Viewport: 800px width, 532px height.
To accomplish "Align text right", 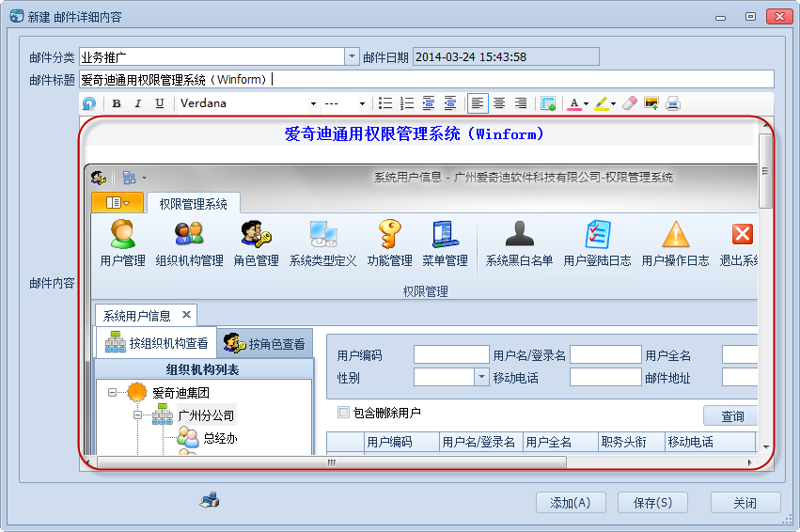I will click(521, 103).
